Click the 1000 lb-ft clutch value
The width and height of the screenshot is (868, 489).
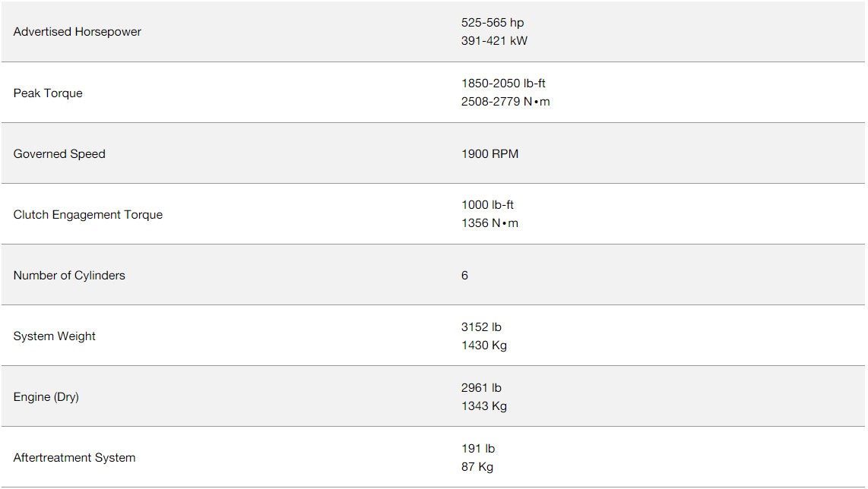[x=487, y=205]
